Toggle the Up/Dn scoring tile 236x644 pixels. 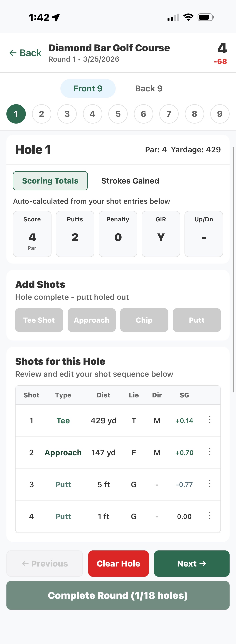pos(203,234)
